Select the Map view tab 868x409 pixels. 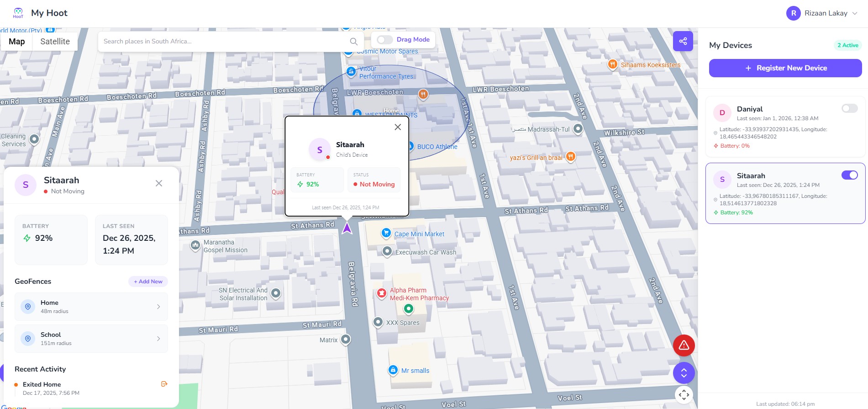click(x=17, y=42)
